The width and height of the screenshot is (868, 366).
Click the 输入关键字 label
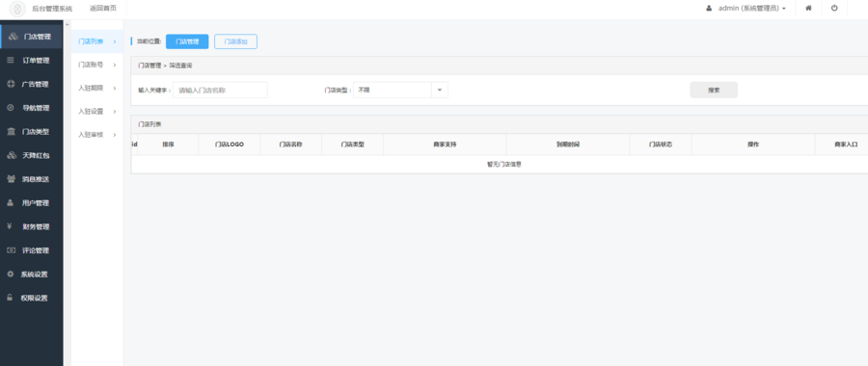point(154,91)
